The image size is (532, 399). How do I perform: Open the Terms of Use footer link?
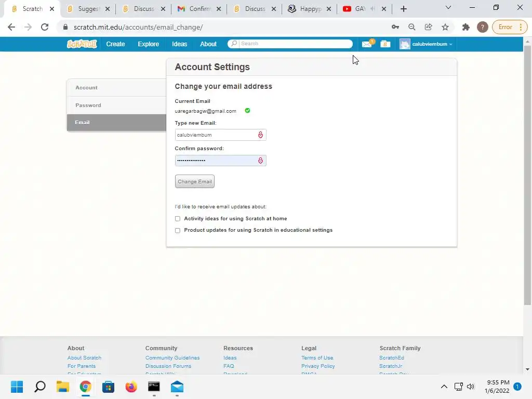click(x=317, y=357)
